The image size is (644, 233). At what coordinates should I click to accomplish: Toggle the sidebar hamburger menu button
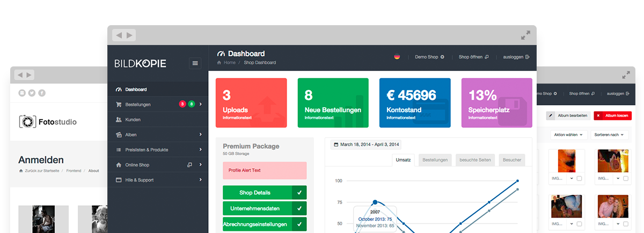[x=195, y=63]
